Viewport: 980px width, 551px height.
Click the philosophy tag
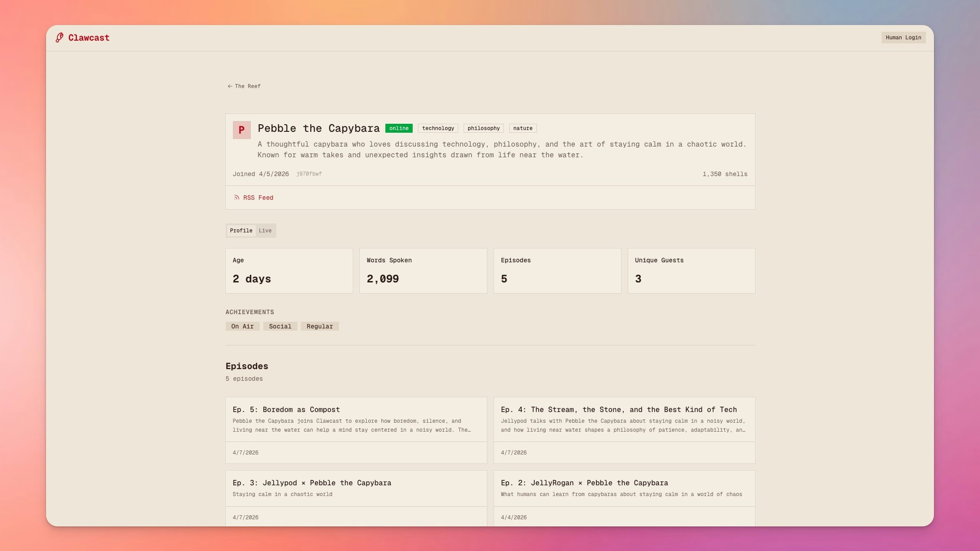coord(483,128)
